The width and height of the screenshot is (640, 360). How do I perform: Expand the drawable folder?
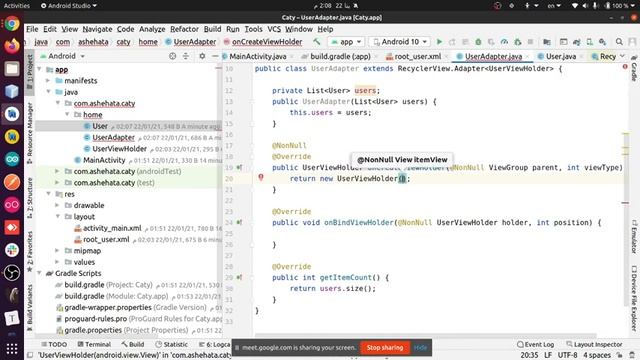pos(58,205)
